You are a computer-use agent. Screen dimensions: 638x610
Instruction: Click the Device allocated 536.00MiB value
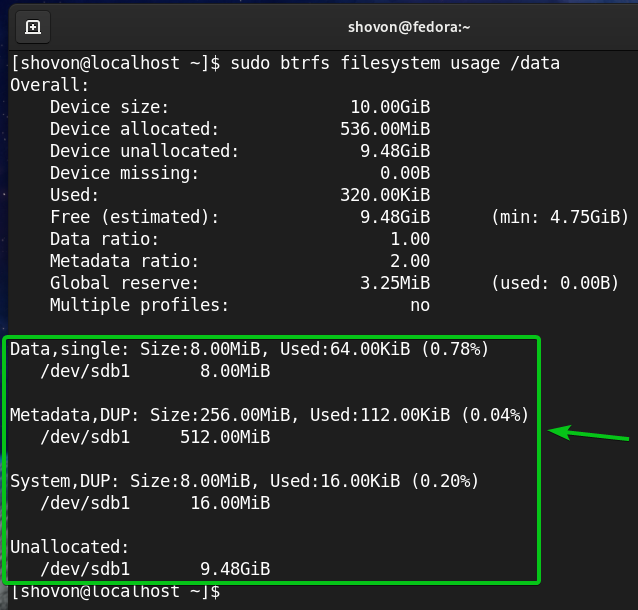pos(385,129)
